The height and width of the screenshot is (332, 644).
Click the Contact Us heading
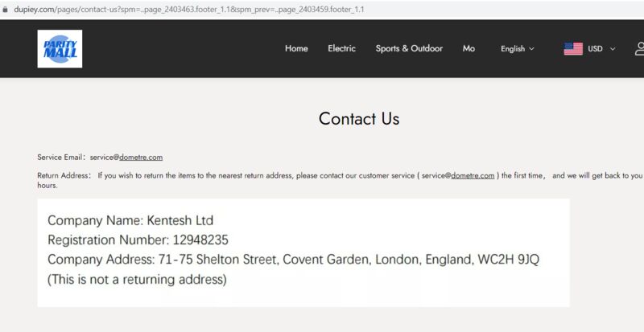pos(359,119)
